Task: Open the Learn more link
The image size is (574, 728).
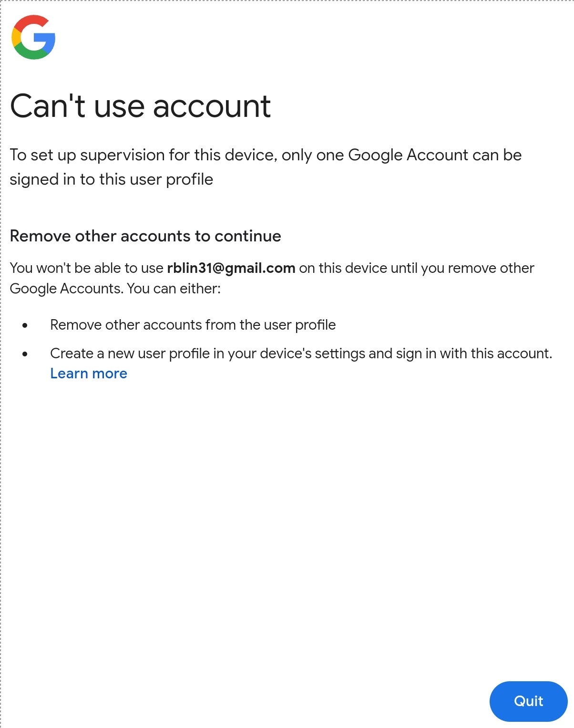Action: click(89, 374)
